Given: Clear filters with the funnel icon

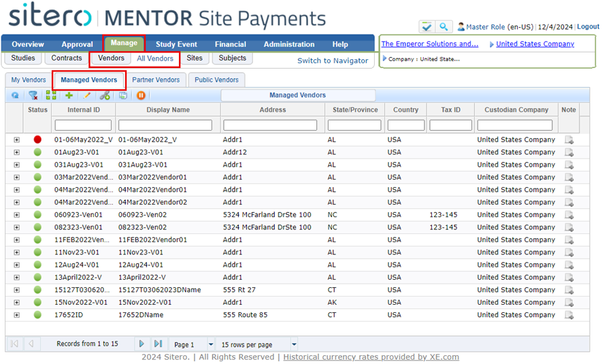Looking at the screenshot, I should pos(33,95).
